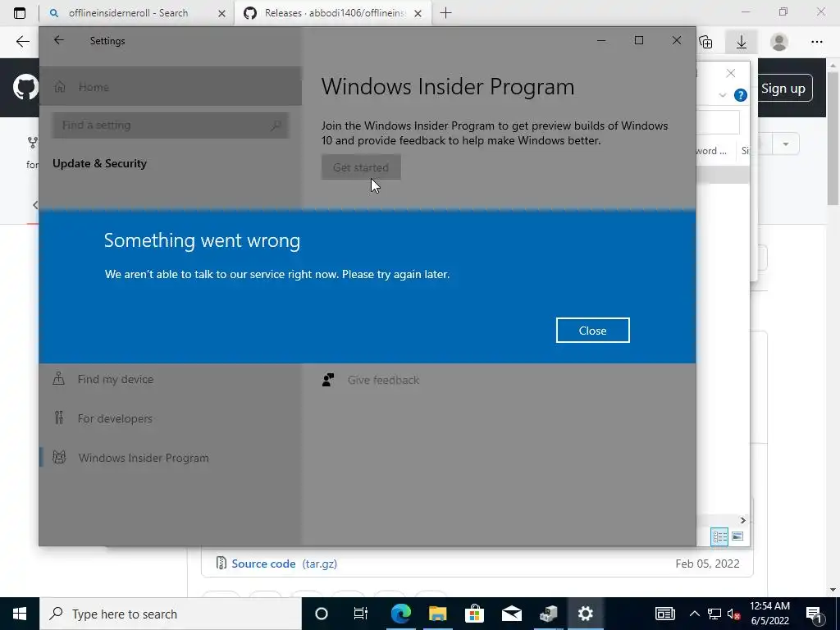
Task: Select Find my device in sidebar
Action: pos(115,379)
